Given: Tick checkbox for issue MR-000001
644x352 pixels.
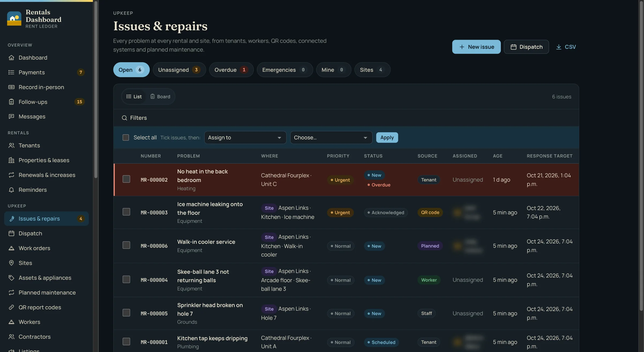Looking at the screenshot, I should (126, 341).
